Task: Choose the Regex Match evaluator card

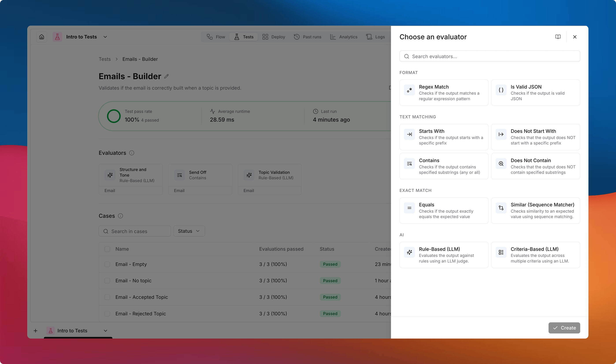Action: [x=444, y=93]
